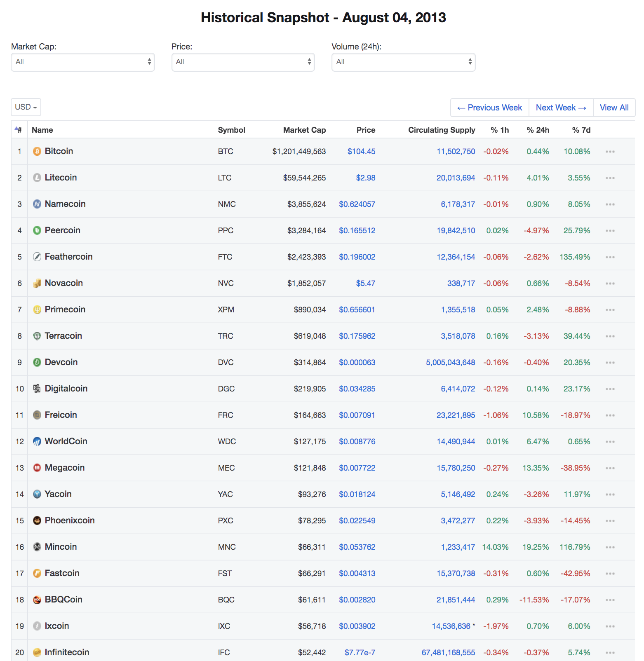Viewport: 644px width, 661px height.
Task: Open Peercoin circulating supply 19,842,510 link
Action: click(456, 230)
